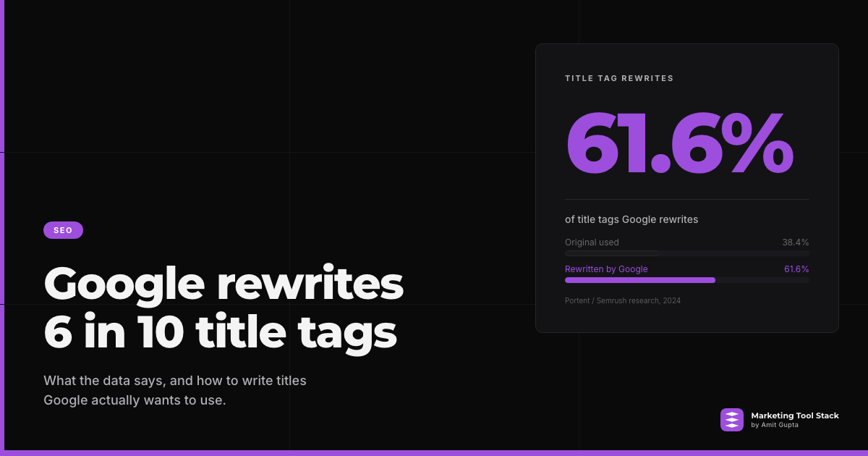Click the 'TITLE TAG REWRITES' card heading

[619, 78]
